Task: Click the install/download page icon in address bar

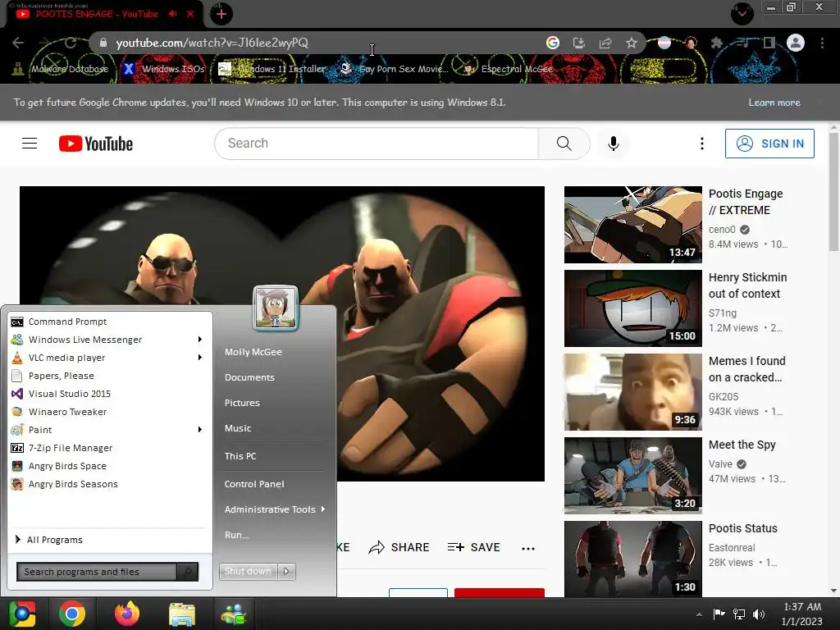Action: pos(578,43)
